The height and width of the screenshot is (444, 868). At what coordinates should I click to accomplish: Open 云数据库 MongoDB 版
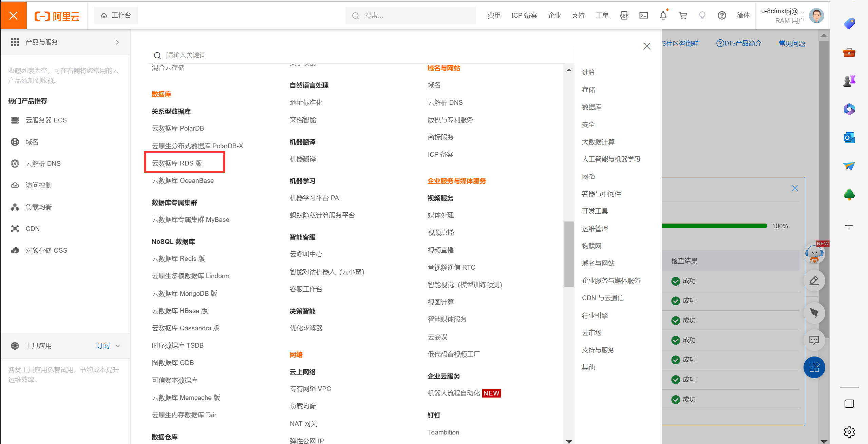coord(184,293)
